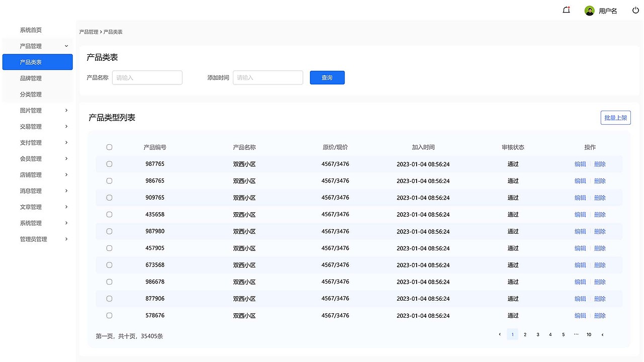Click the blue 查询 button
The image size is (644, 362).
point(327,77)
